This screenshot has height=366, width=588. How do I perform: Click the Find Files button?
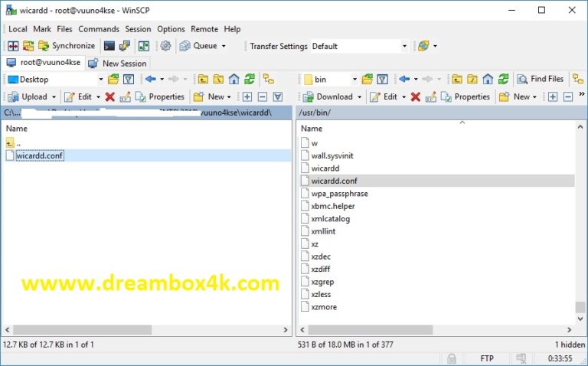pos(541,79)
